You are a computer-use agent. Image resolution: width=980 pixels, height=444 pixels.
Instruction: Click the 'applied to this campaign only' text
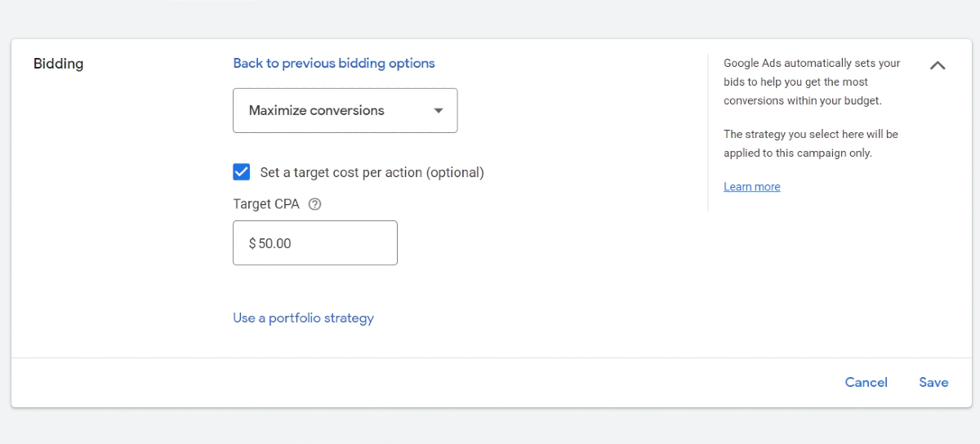(797, 153)
